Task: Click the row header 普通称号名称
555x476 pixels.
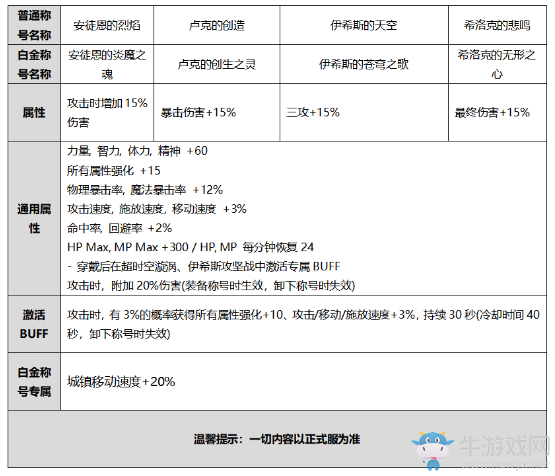Action: pyautogui.click(x=34, y=25)
